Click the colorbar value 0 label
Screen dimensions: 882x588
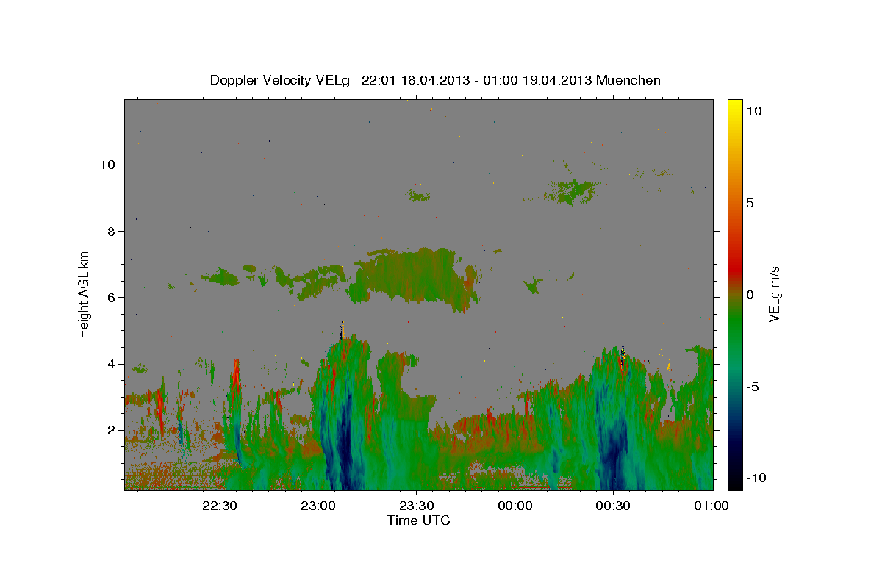click(750, 294)
